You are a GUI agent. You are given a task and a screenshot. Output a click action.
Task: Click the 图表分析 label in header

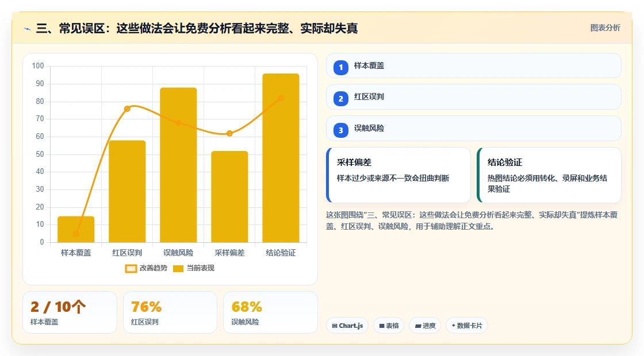605,28
